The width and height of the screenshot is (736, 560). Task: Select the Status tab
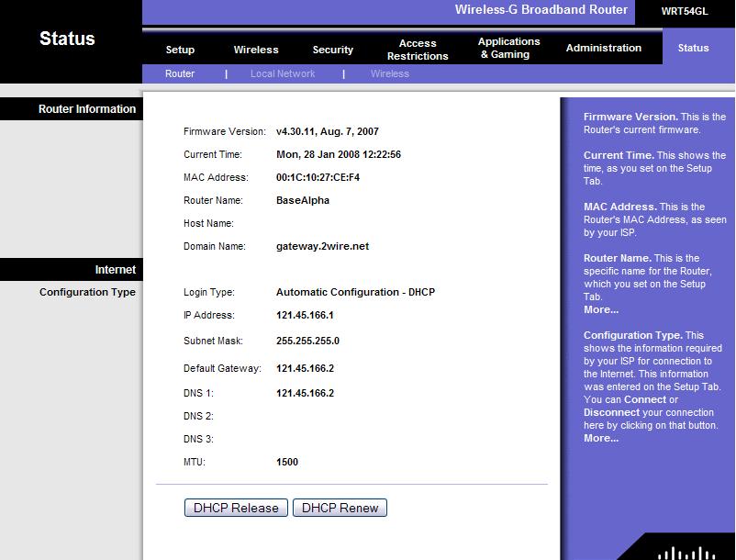693,48
